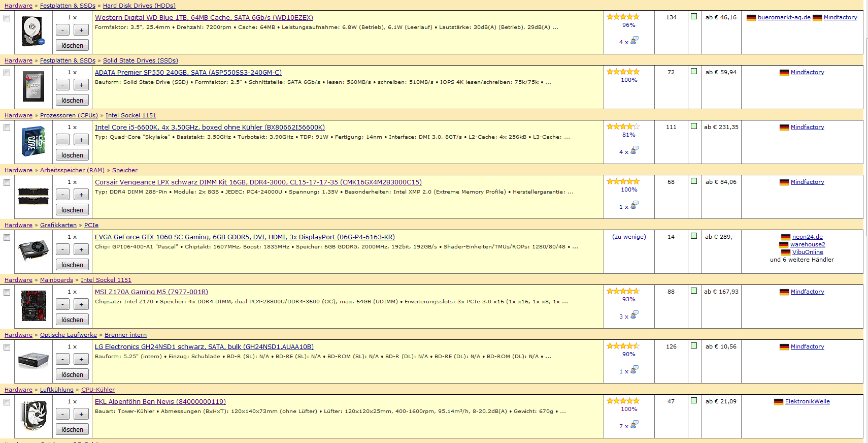
Task: Open CPU-Kühler breadcrumb link
Action: (x=98, y=390)
